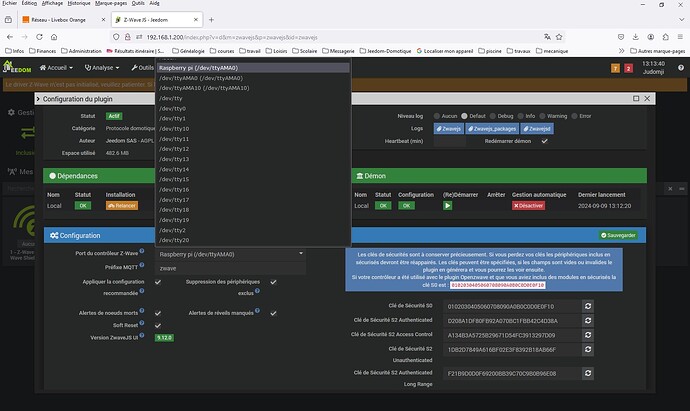Open the Firefox downloads icon

(x=635, y=37)
